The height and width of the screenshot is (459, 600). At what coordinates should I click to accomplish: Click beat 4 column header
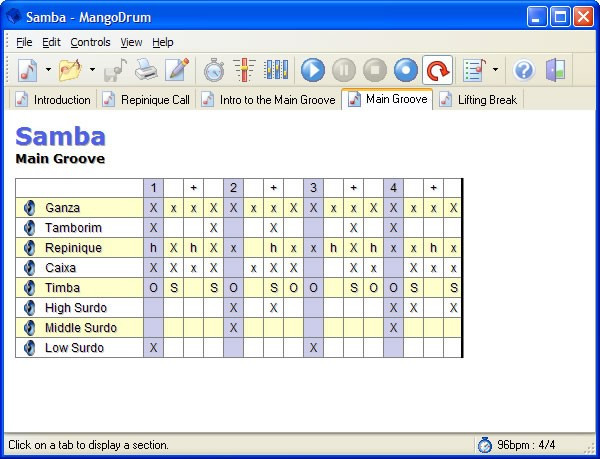pyautogui.click(x=393, y=188)
